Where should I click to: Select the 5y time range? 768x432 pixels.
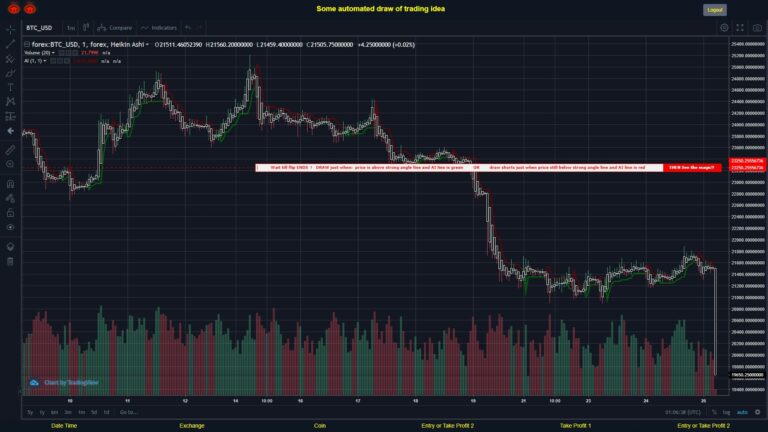30,412
